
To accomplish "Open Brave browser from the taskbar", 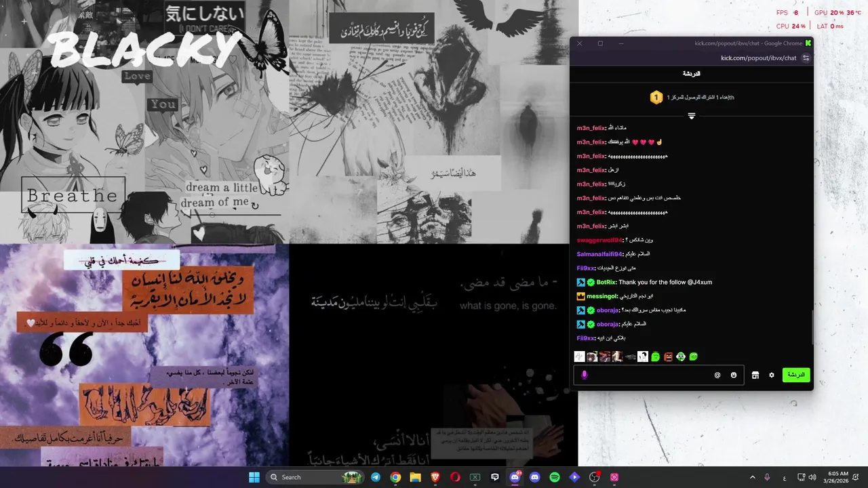I will tap(435, 477).
